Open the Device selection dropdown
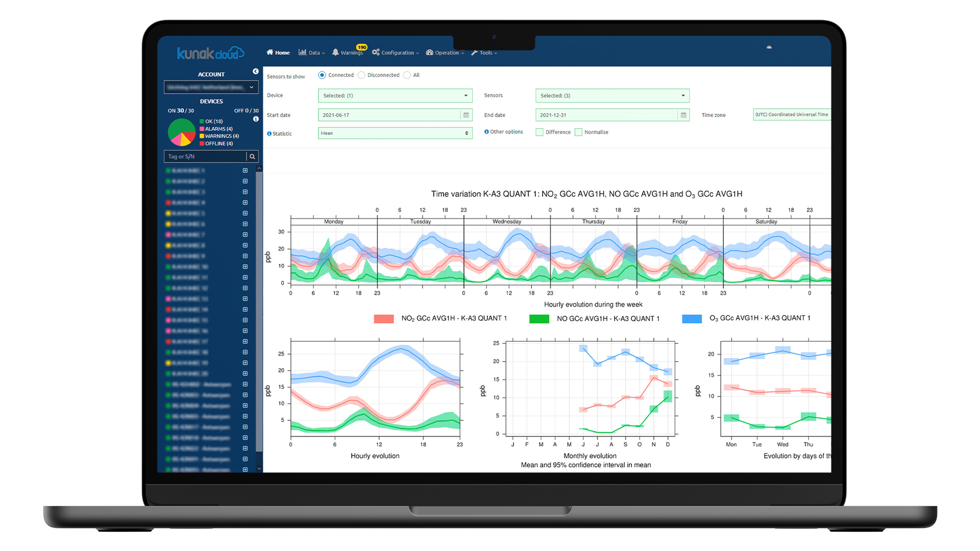Viewport: 980px width, 551px height. tap(395, 95)
